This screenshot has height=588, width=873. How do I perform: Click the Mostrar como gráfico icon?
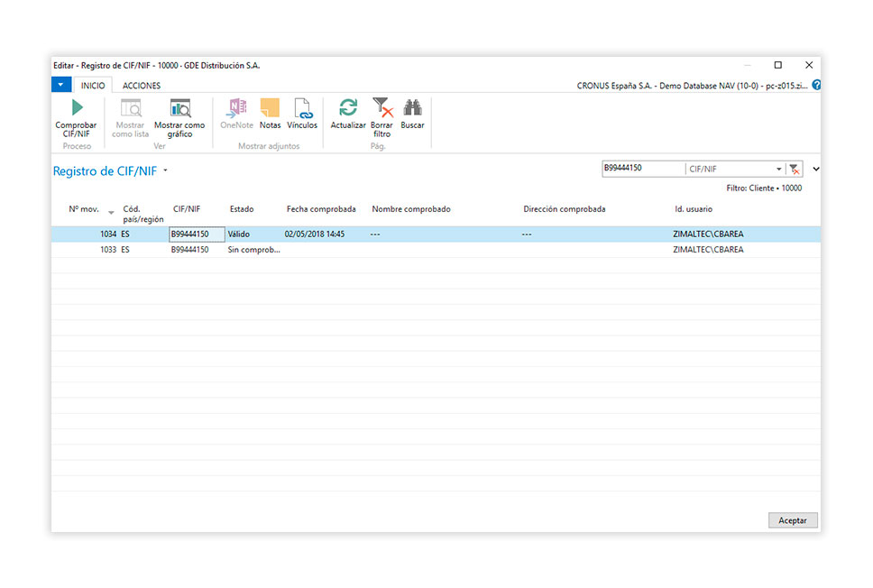[x=179, y=109]
